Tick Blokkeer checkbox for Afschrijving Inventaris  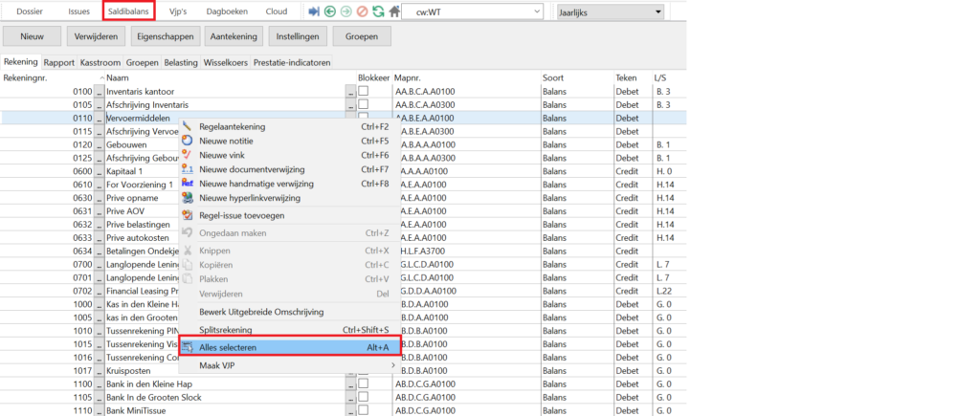(363, 104)
